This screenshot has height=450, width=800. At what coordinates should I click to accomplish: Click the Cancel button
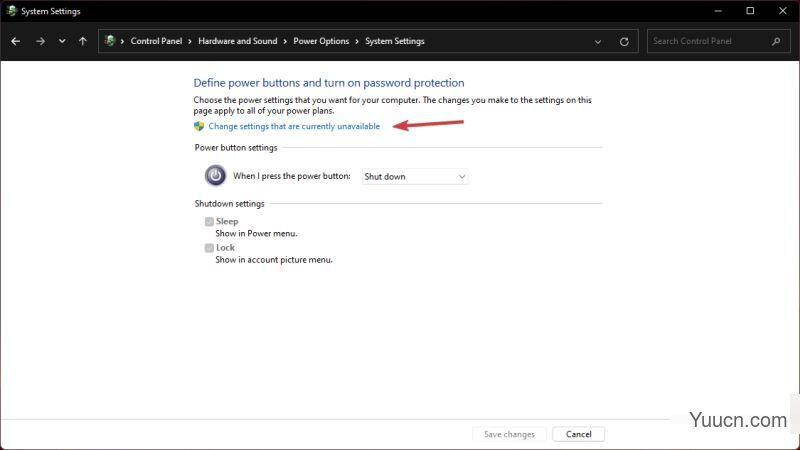(x=579, y=434)
